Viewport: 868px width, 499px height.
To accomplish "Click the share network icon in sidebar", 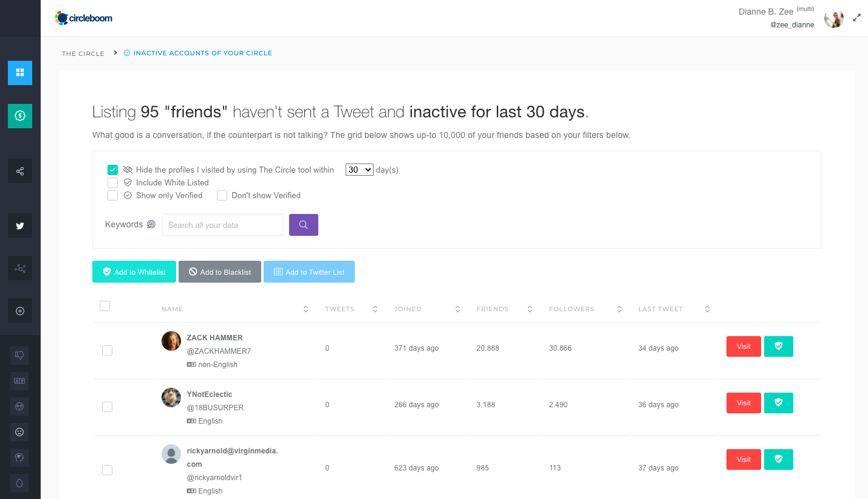I will [20, 171].
